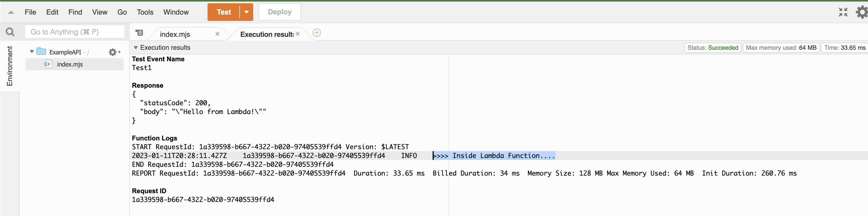The height and width of the screenshot is (216, 868).
Task: Open the preferences gear icon
Action: click(862, 12)
